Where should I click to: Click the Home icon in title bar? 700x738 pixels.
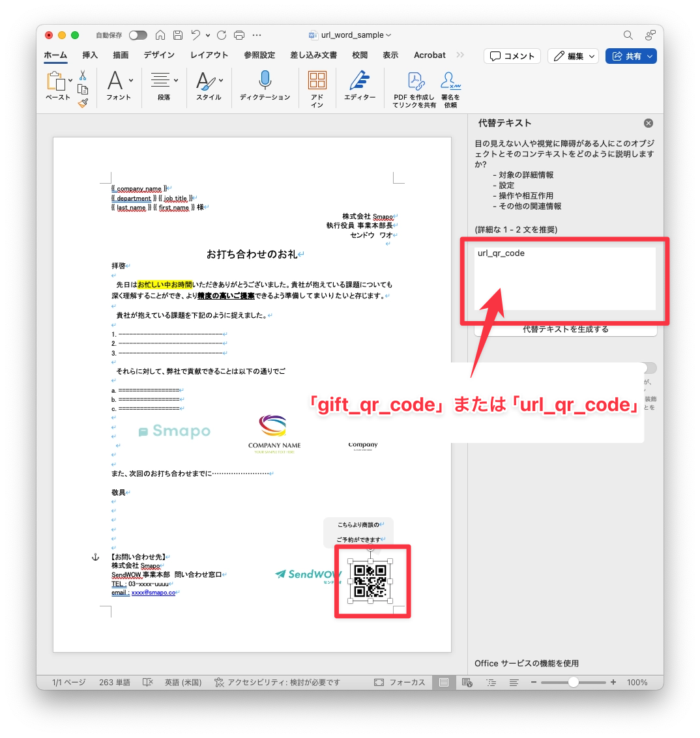[160, 35]
